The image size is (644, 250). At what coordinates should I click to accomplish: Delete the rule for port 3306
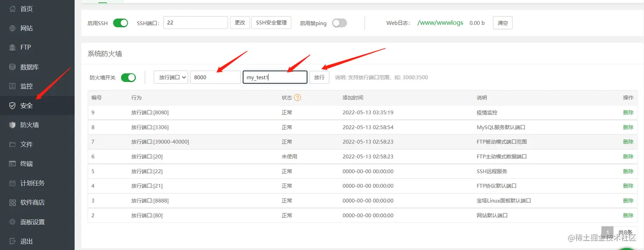[628, 127]
